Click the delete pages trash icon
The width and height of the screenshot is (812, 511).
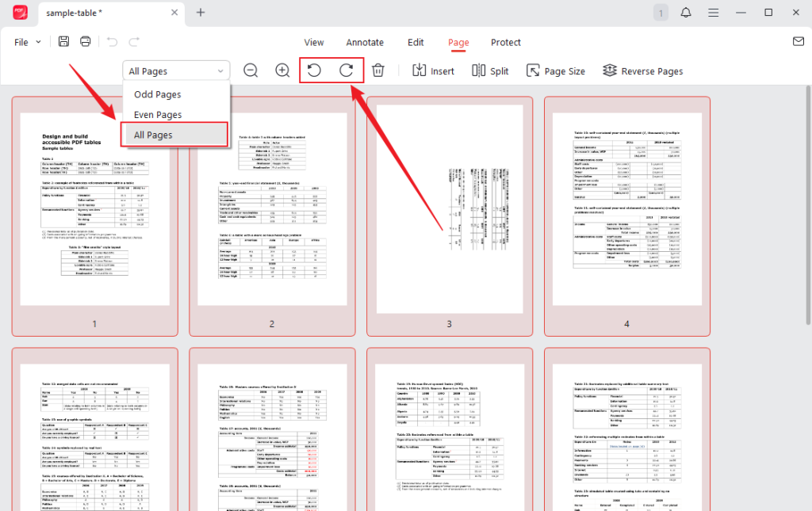pyautogui.click(x=378, y=70)
